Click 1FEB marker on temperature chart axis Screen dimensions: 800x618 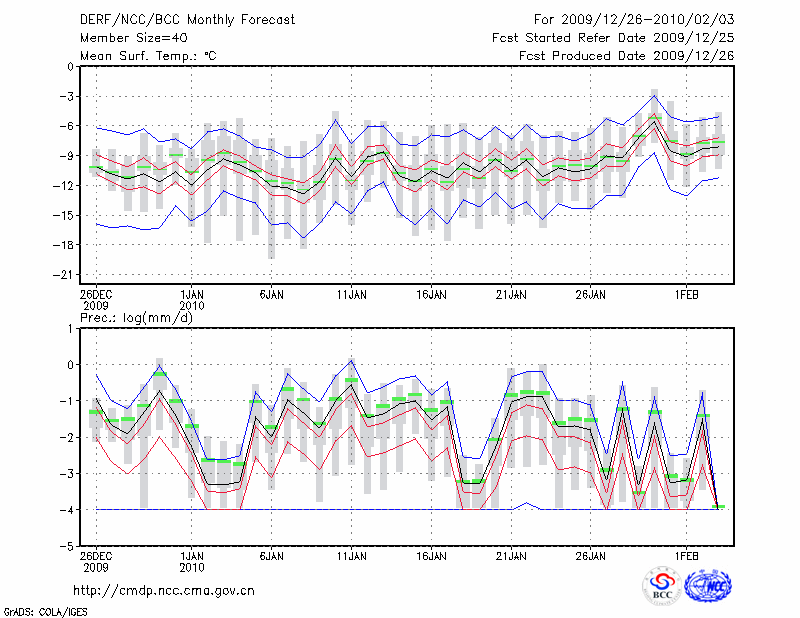tap(685, 295)
